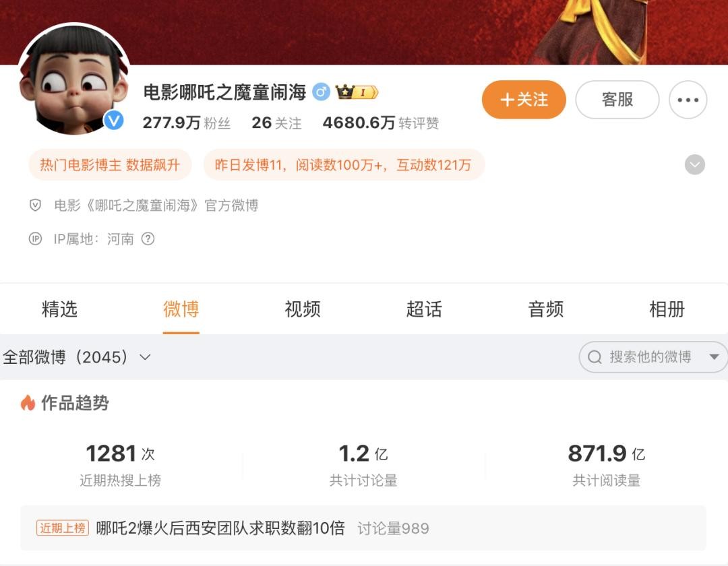This screenshot has height=566, width=728.
Task: Click the IP circle icon
Action: tap(35, 239)
